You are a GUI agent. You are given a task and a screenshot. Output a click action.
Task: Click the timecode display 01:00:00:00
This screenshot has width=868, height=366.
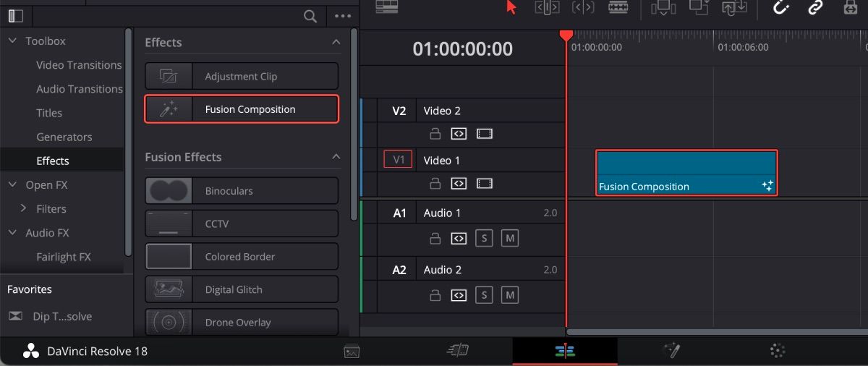(462, 49)
